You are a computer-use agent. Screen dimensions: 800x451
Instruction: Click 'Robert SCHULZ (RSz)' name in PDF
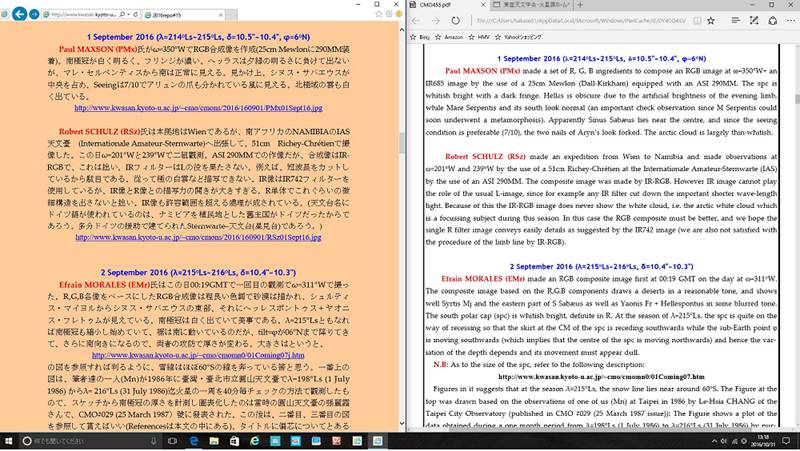(485, 157)
